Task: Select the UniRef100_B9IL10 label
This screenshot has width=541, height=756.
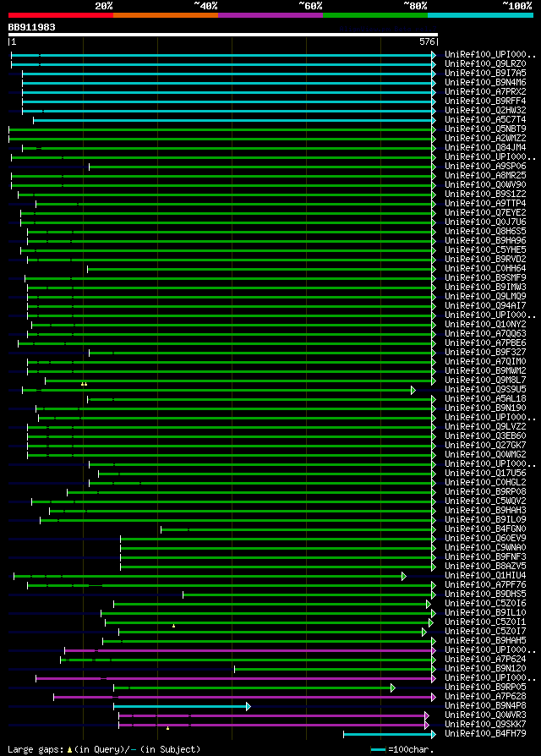Action: [485, 613]
